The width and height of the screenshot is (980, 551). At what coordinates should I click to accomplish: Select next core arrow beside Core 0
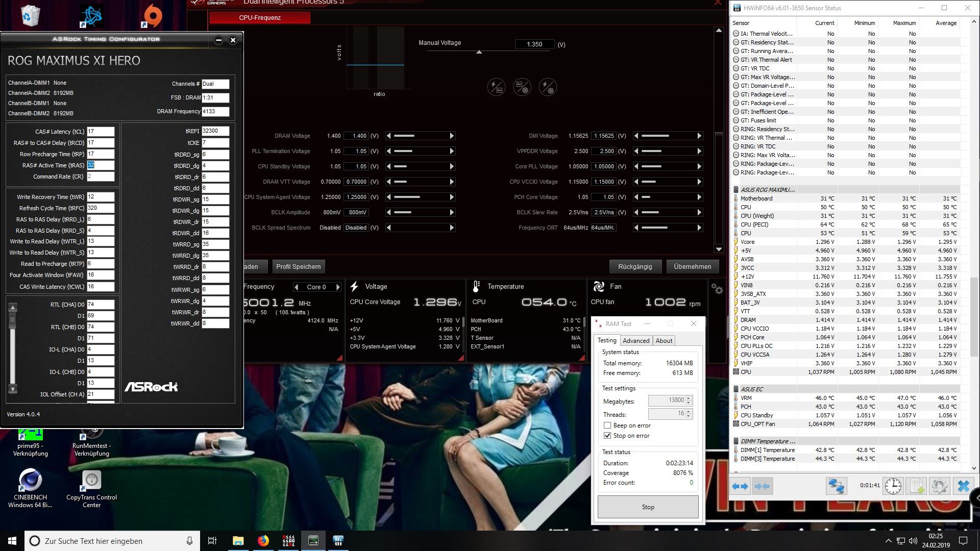[x=337, y=287]
